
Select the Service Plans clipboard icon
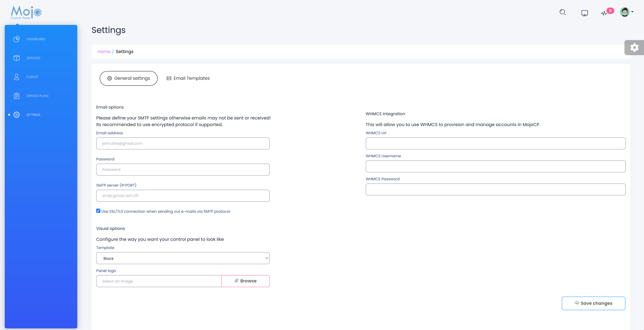tap(17, 96)
